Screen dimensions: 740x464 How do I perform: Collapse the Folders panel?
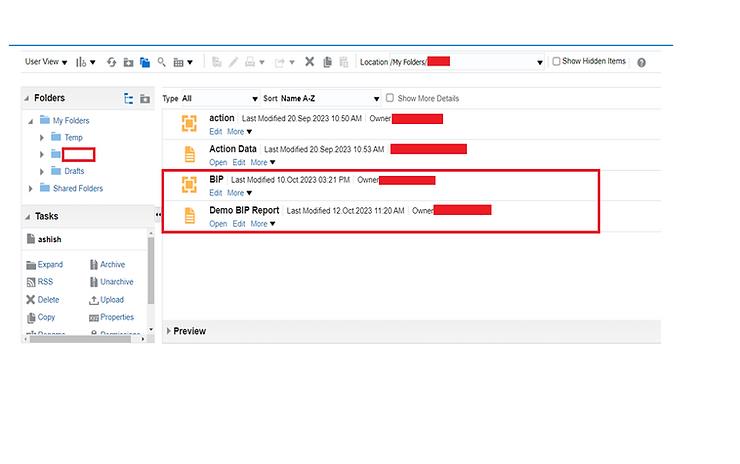pos(27,98)
